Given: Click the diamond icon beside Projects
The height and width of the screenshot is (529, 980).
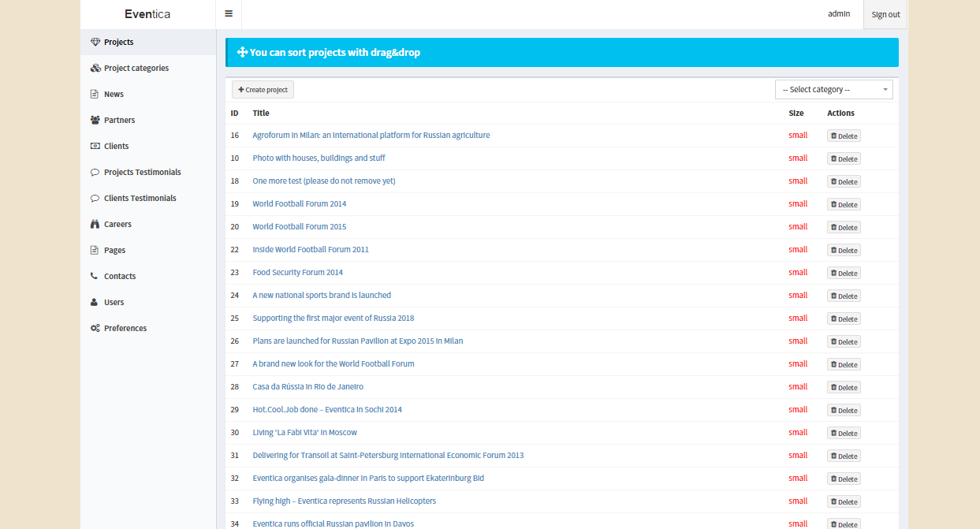Looking at the screenshot, I should pos(95,43).
